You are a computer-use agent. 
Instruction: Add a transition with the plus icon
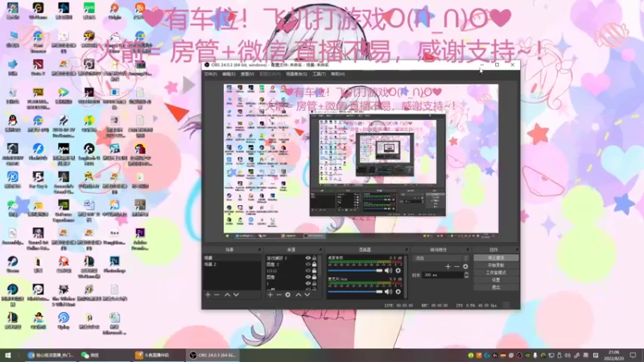(x=448, y=266)
